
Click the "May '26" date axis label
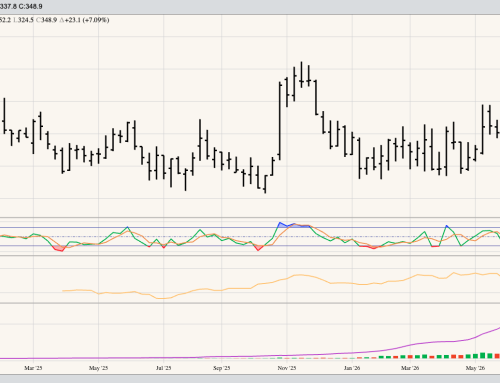click(x=475, y=368)
